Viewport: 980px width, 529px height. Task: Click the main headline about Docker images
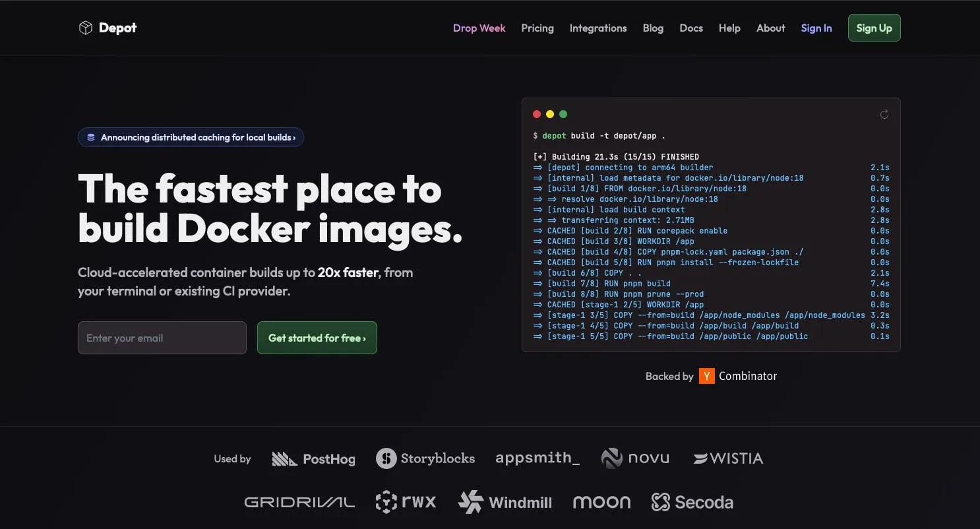[270, 208]
